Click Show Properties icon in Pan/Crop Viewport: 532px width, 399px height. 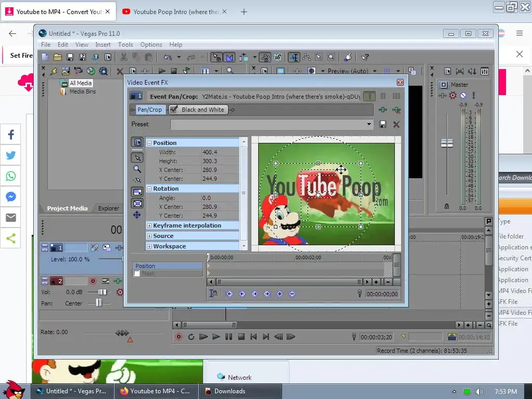(137, 142)
